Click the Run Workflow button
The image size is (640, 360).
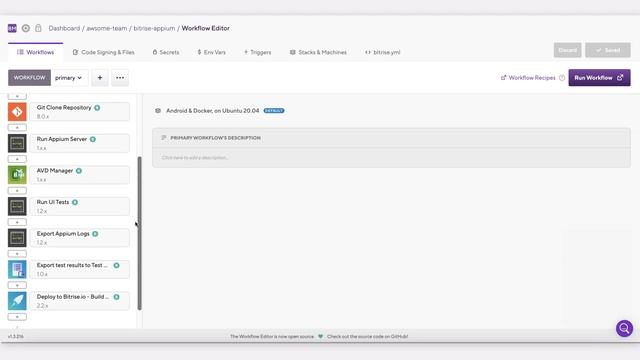(599, 78)
